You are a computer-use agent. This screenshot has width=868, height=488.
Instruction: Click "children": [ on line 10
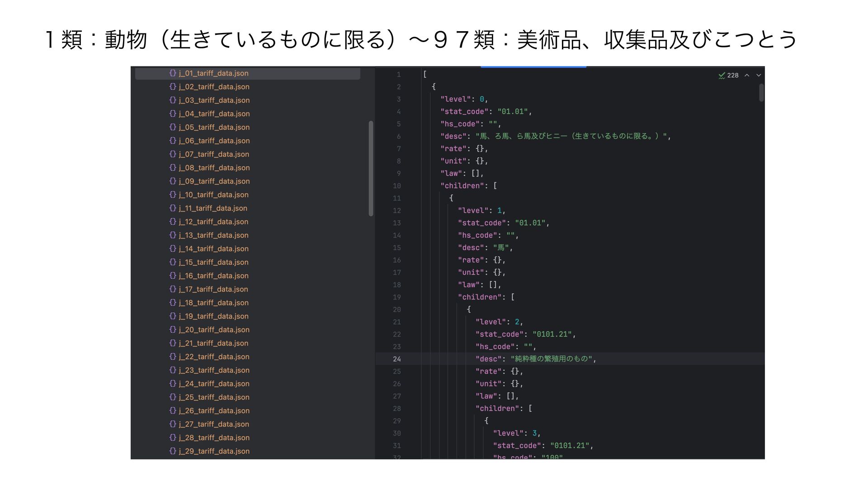(x=469, y=186)
